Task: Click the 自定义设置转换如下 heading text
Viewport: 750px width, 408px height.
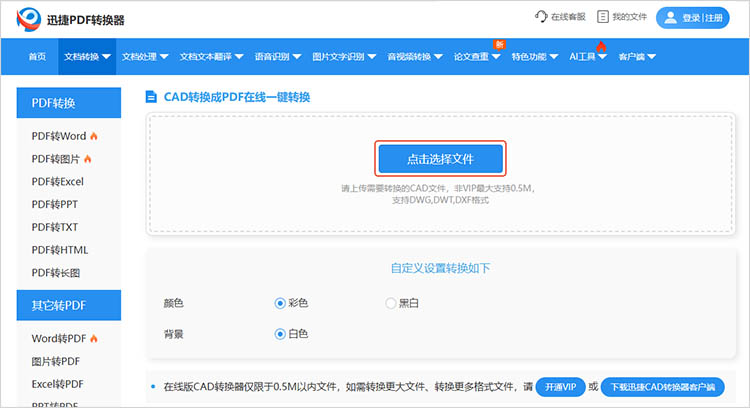Action: coord(441,268)
